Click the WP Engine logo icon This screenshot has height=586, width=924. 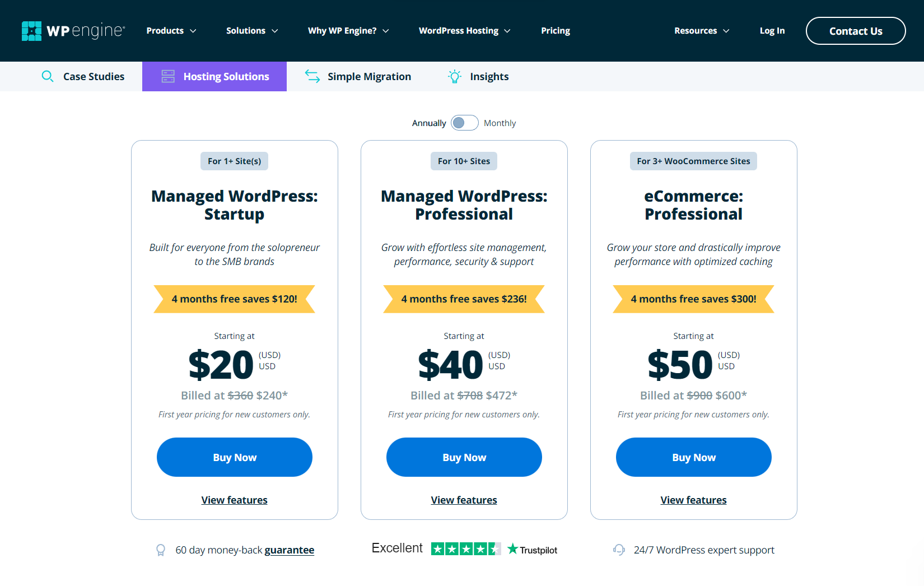point(31,31)
